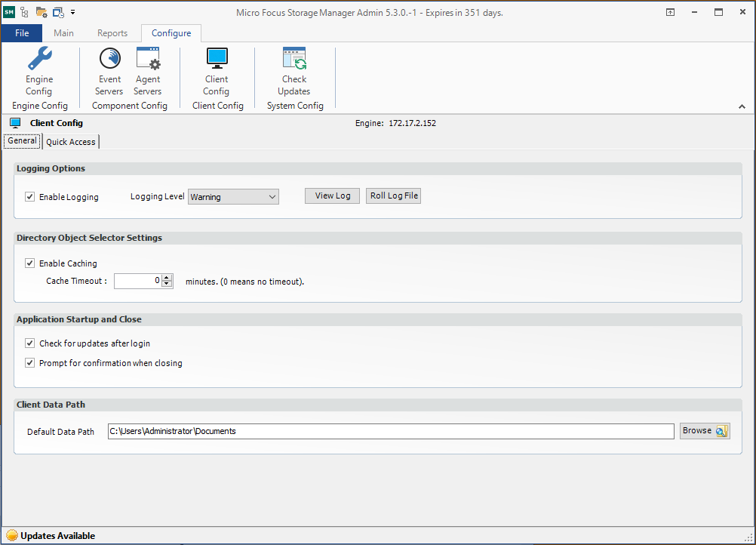This screenshot has height=545, width=756.
Task: Toggle the Enable Caching checkbox
Action: [x=30, y=263]
